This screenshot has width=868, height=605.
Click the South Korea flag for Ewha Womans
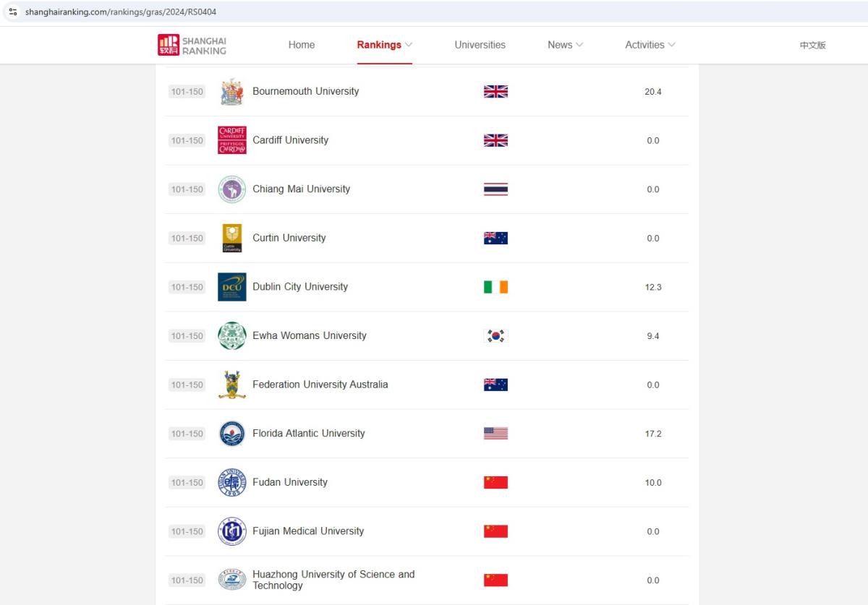coord(495,336)
